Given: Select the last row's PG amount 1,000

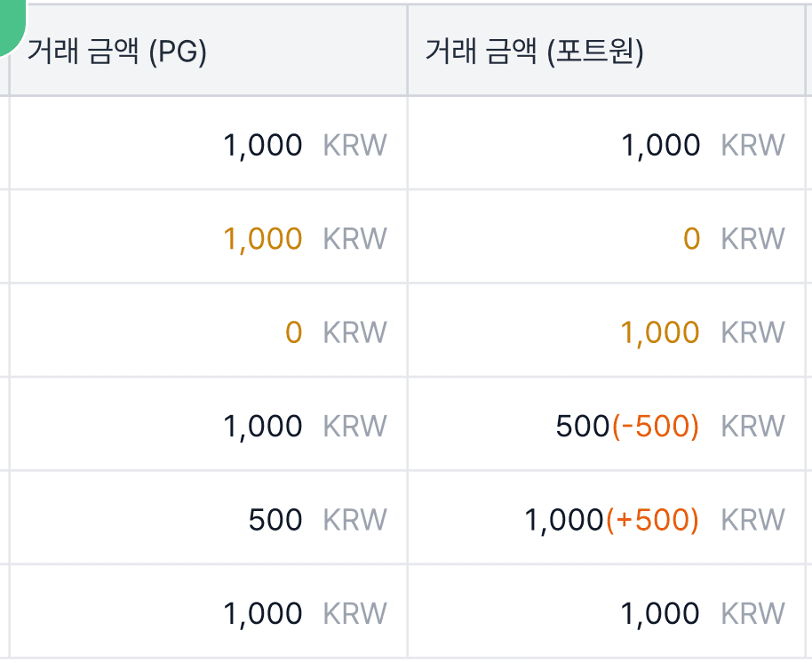Looking at the screenshot, I should 263,613.
